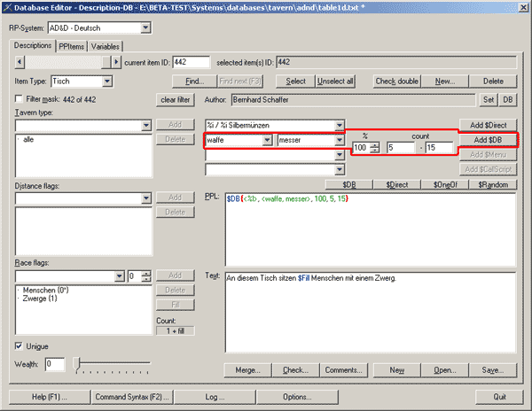Click the Race flags number spinner
This screenshot has width=532, height=411.
click(x=146, y=277)
